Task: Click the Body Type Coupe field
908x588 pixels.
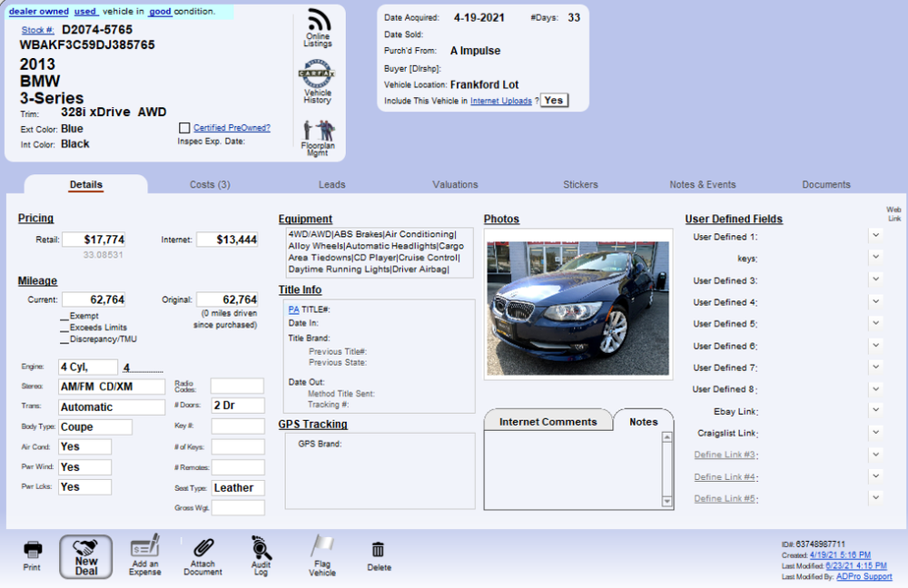Action: [95, 427]
